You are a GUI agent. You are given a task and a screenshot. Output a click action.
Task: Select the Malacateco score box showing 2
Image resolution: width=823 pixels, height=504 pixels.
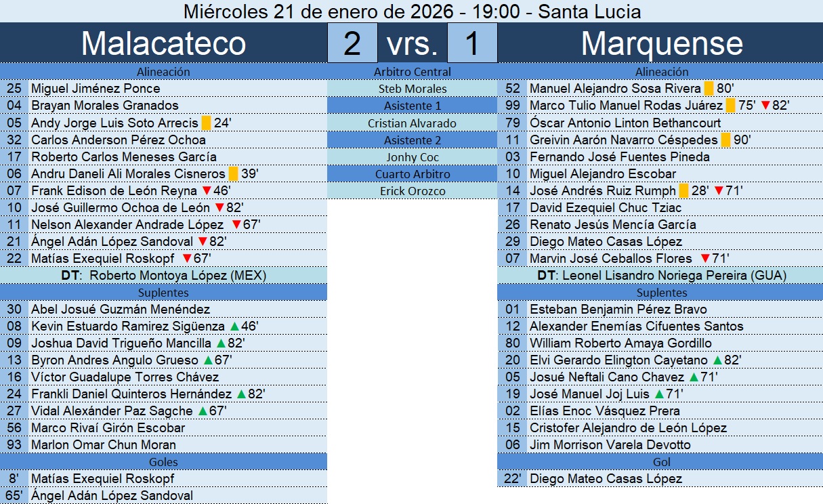pos(352,43)
